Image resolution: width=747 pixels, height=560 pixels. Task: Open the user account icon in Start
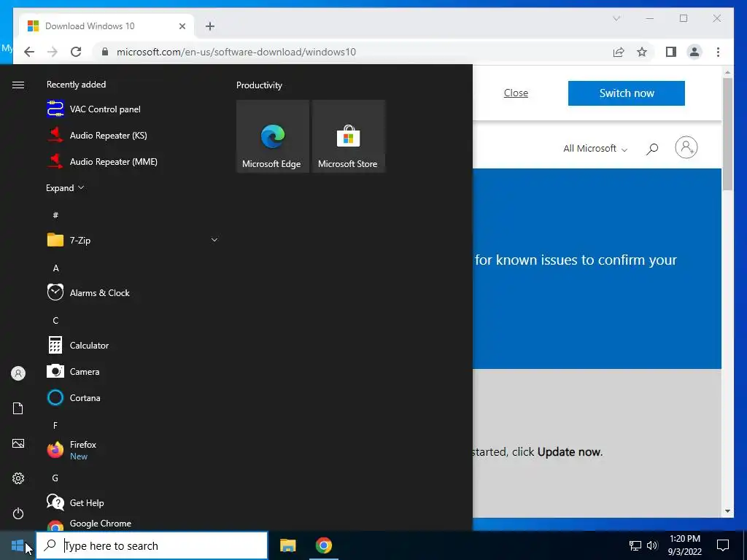[18, 373]
